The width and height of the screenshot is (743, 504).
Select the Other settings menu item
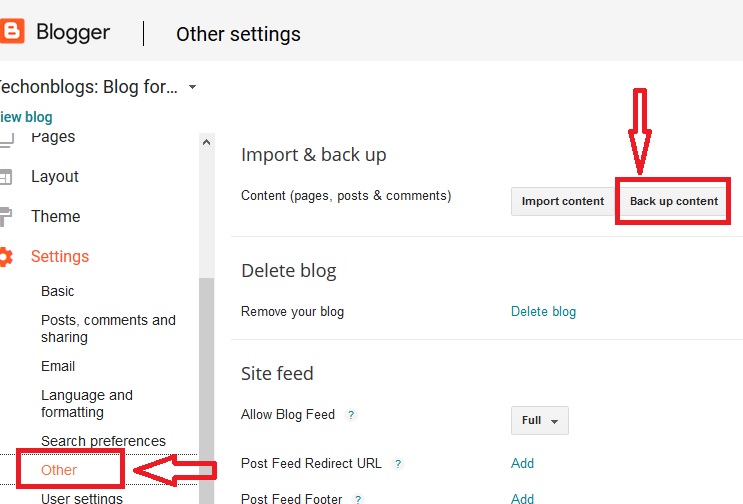[59, 469]
